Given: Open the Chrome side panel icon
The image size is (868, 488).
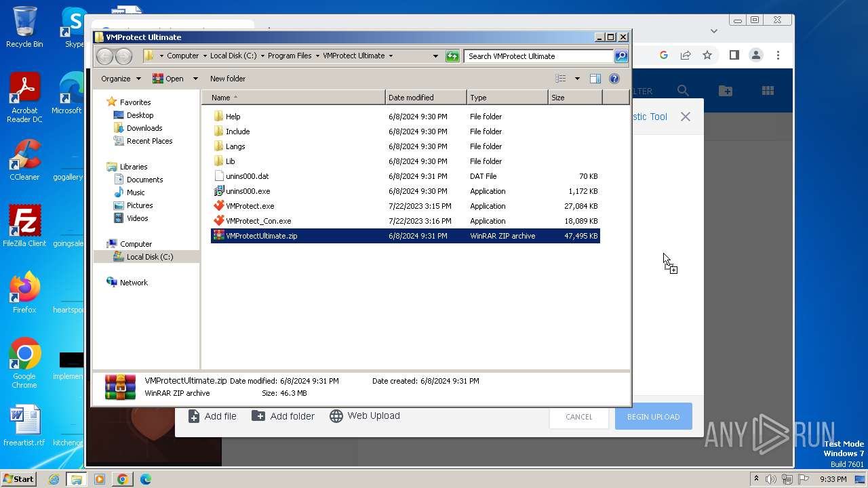Looking at the screenshot, I should pyautogui.click(x=734, y=56).
